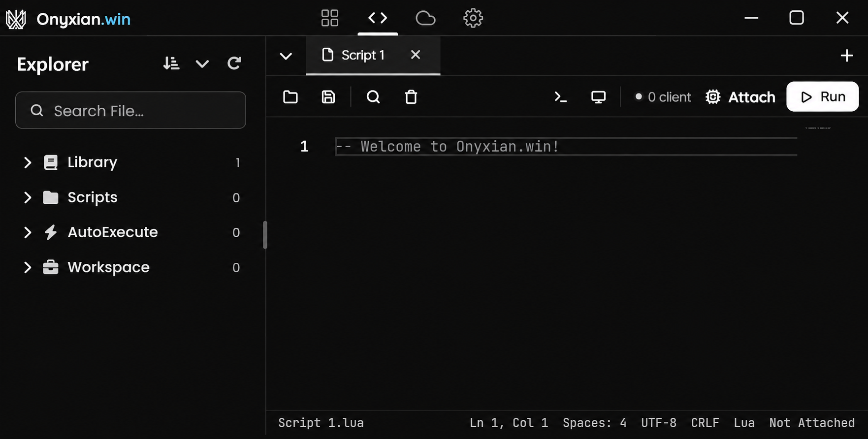Select the Workspace briefcase icon
Image resolution: width=868 pixels, height=439 pixels.
pyautogui.click(x=50, y=267)
